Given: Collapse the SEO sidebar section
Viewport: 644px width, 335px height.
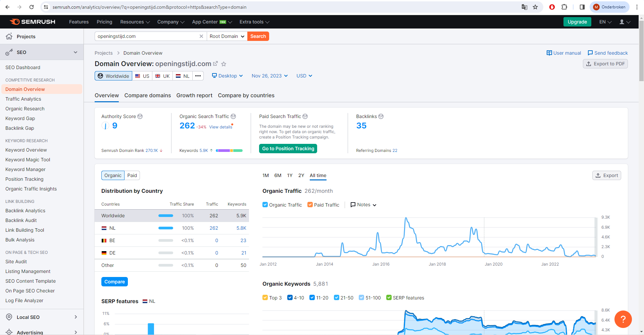Looking at the screenshot, I should pyautogui.click(x=76, y=52).
